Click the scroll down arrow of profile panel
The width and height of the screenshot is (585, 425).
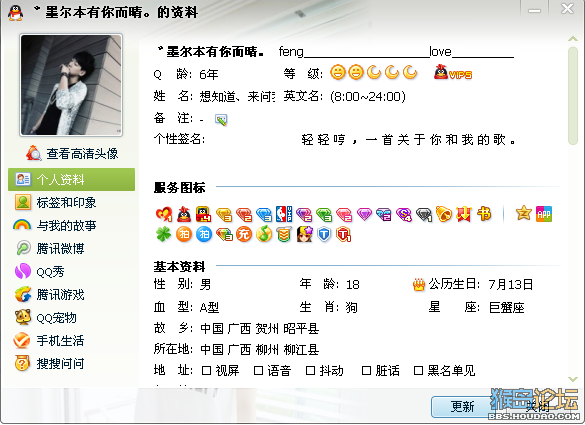[x=573, y=379]
